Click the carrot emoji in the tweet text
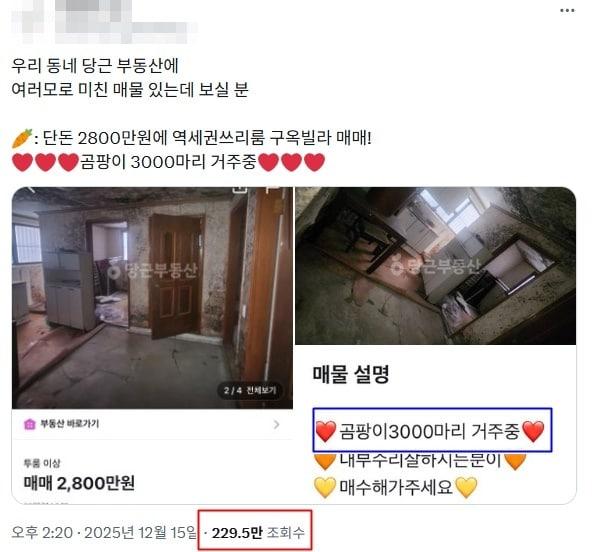Screen dimensions: 592x552 point(22,138)
